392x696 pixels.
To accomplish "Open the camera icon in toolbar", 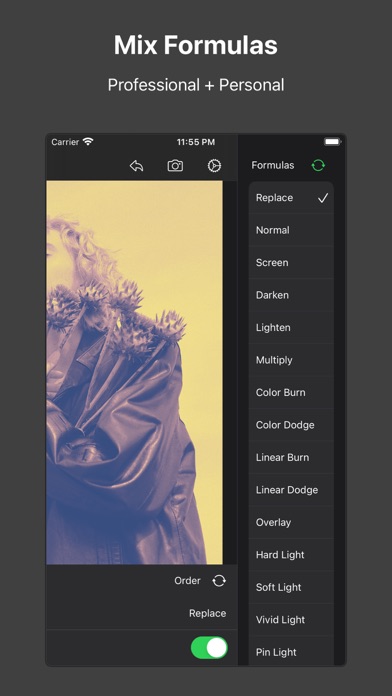I will click(175, 166).
